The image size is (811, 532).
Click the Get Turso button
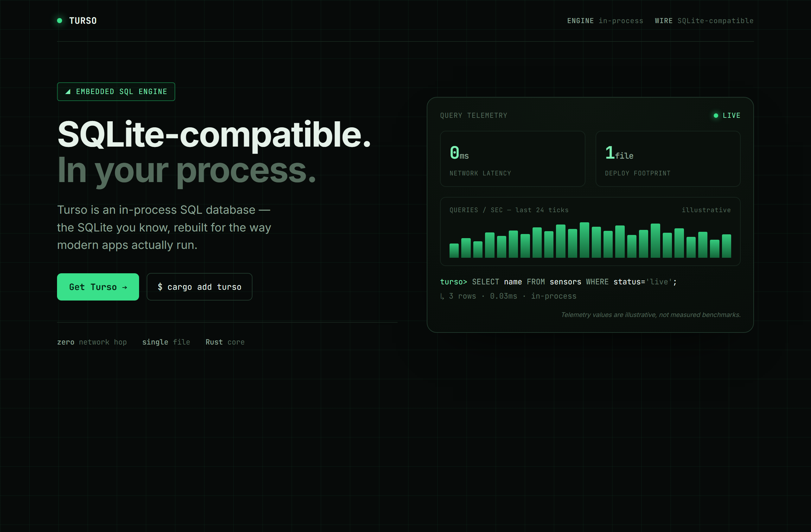tap(98, 287)
